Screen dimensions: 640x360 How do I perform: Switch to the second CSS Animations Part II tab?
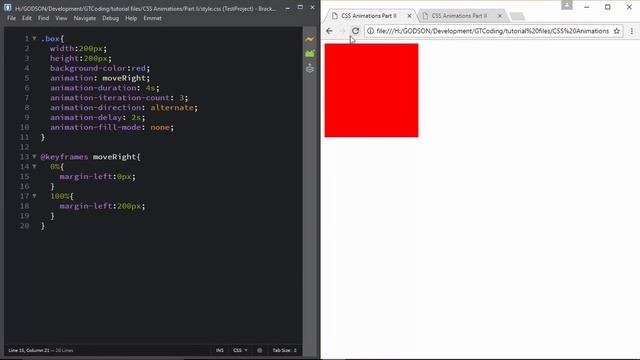pos(459,16)
